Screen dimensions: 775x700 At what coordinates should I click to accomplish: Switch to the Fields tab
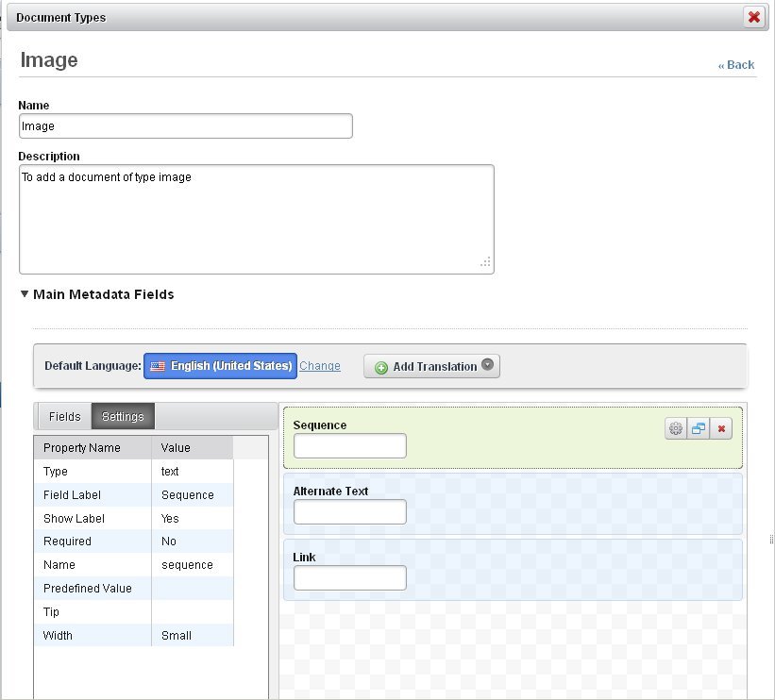point(65,417)
